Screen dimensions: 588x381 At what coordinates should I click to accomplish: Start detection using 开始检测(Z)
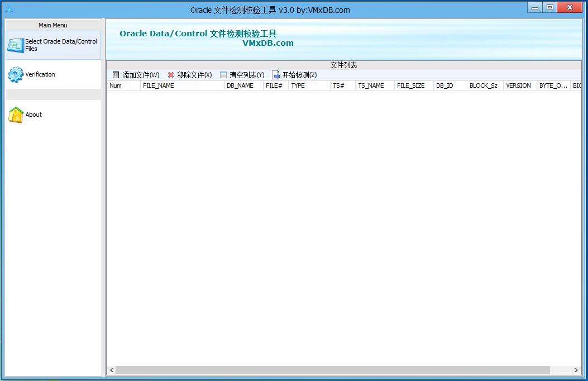click(x=295, y=74)
